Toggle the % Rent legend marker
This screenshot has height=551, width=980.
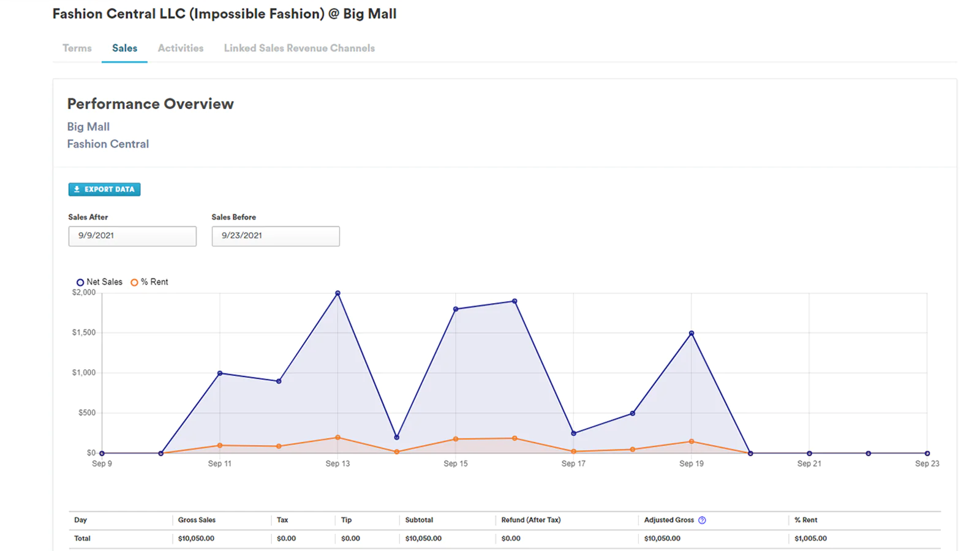coord(134,282)
